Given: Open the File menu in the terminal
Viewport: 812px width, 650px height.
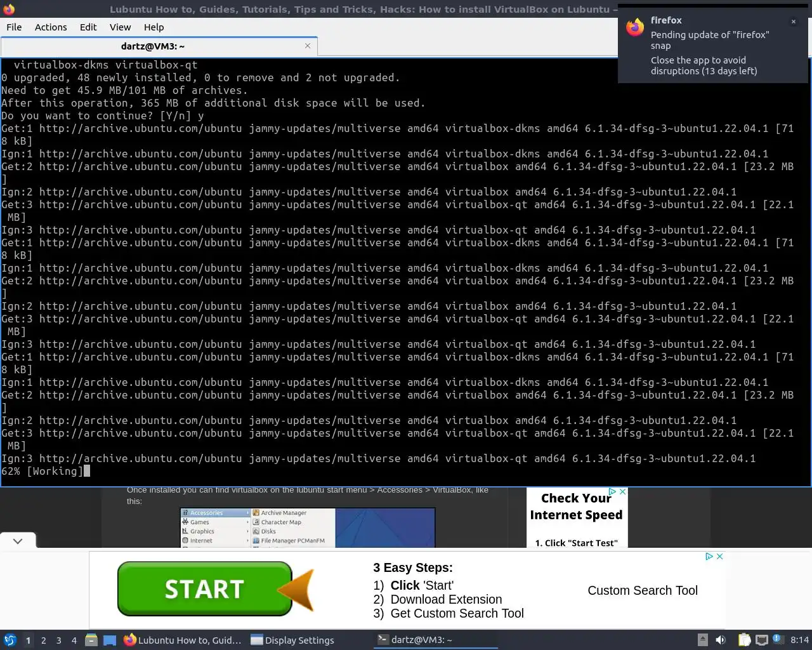Looking at the screenshot, I should [x=14, y=27].
